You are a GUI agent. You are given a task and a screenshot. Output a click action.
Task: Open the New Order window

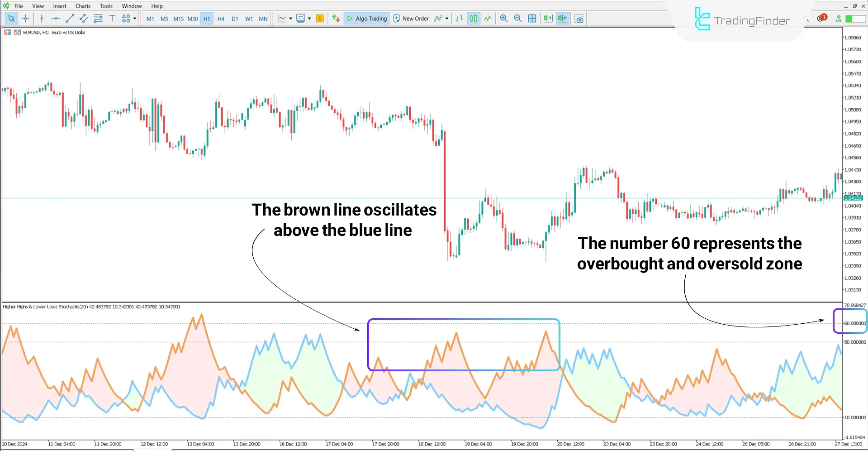[x=411, y=19]
